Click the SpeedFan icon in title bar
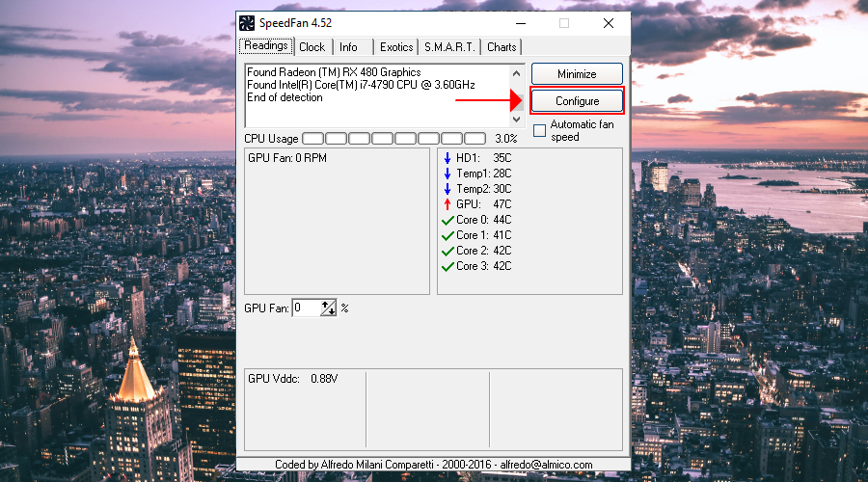The height and width of the screenshot is (482, 868). click(248, 23)
